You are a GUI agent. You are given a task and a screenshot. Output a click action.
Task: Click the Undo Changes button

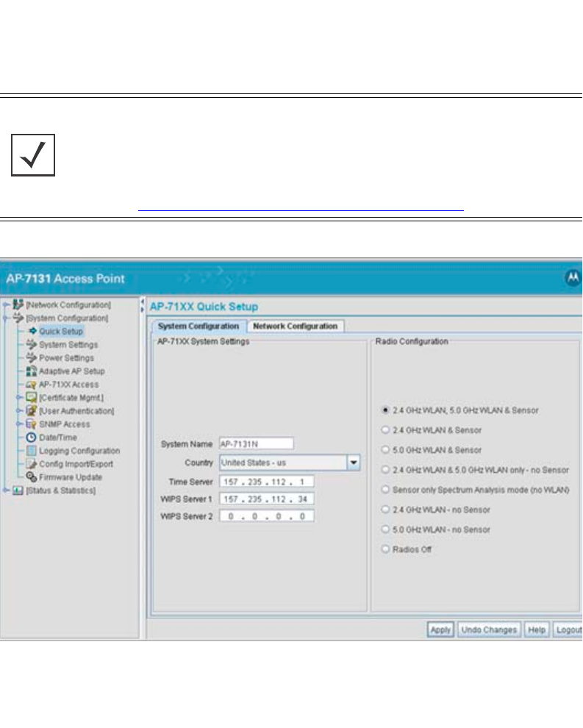click(x=489, y=629)
